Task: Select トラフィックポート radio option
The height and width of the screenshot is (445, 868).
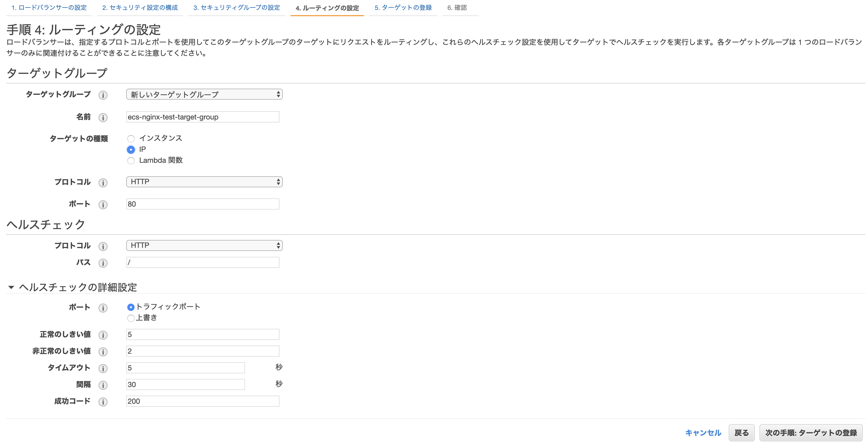Action: 131,307
